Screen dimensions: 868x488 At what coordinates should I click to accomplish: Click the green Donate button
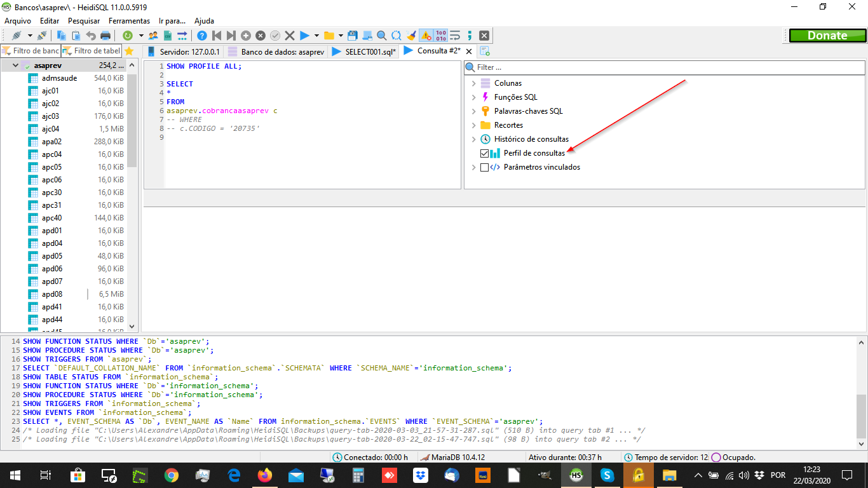(x=827, y=36)
